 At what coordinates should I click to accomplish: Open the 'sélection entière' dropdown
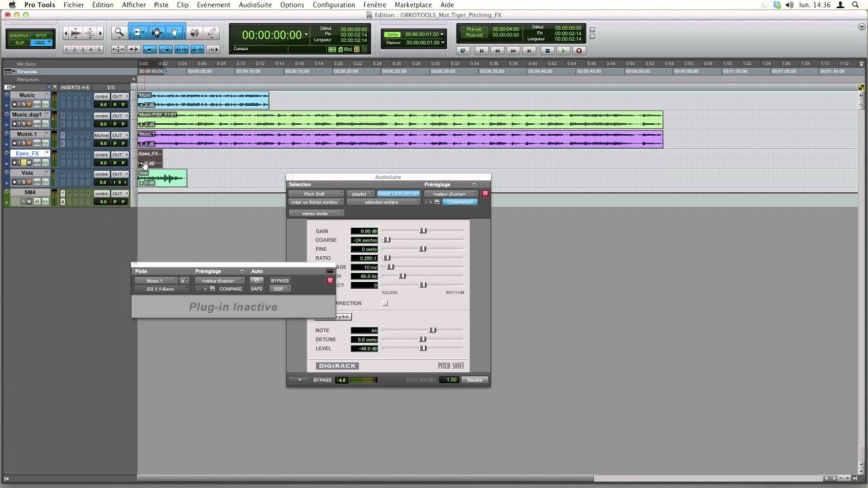pos(383,202)
